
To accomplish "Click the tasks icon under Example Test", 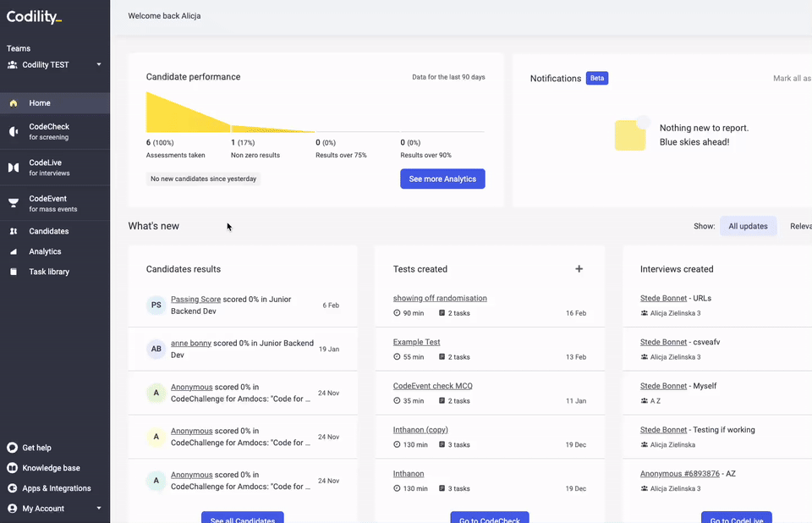I will pos(442,356).
